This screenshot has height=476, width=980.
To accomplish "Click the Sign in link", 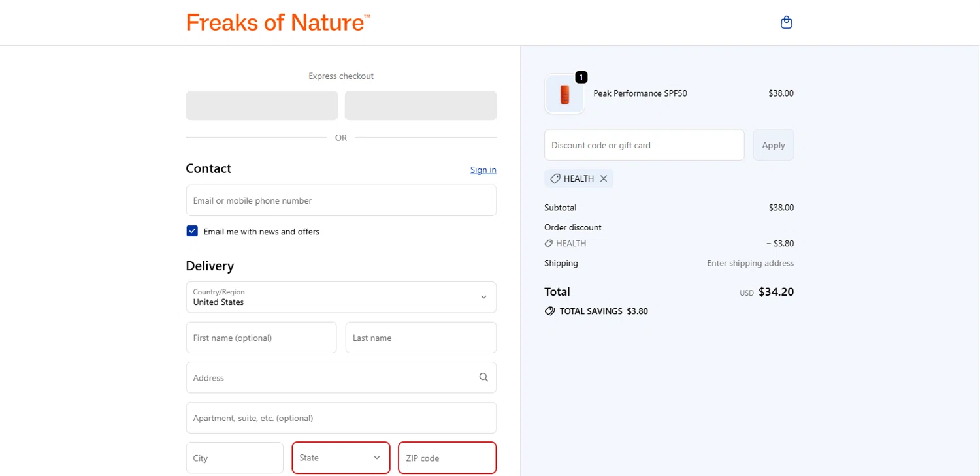I will point(483,170).
